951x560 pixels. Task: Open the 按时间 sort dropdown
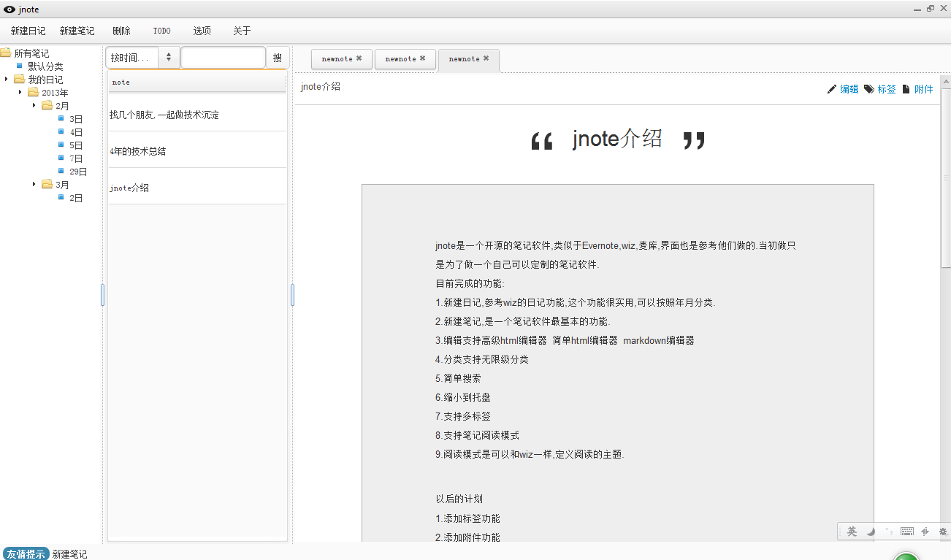click(142, 58)
